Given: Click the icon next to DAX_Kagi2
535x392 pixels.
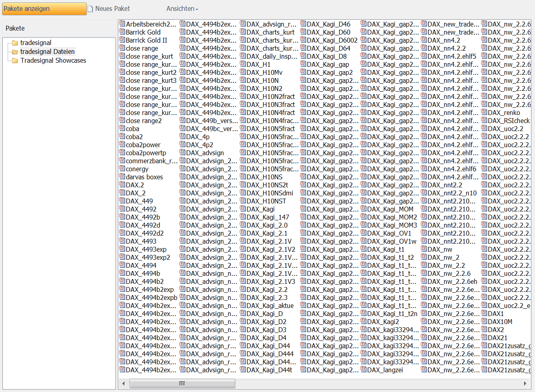Looking at the screenshot, I should coord(364,321).
